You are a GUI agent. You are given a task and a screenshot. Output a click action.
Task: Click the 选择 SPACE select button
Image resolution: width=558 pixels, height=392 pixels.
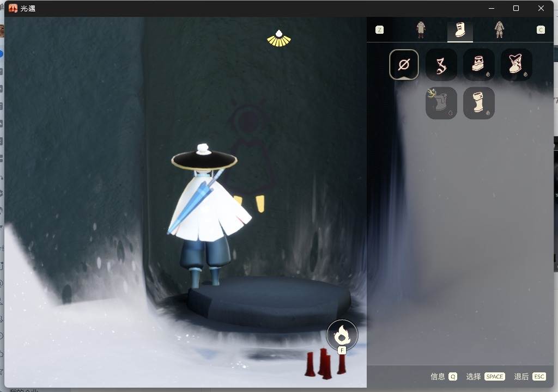[486, 377]
